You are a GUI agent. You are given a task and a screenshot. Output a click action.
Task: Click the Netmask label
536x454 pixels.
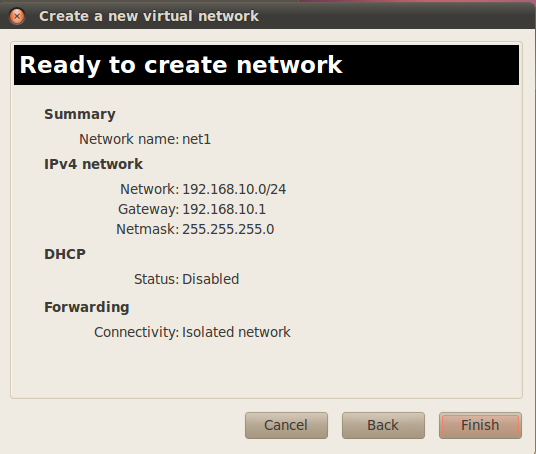(x=147, y=229)
